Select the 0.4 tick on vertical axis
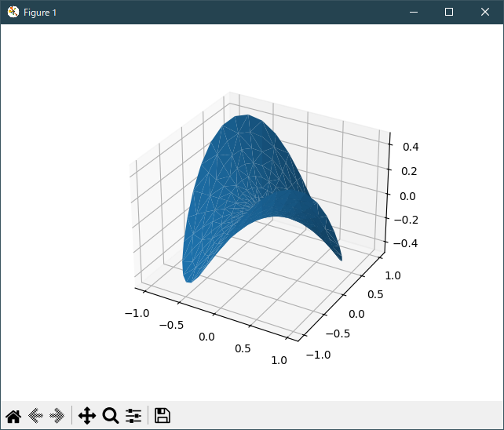Screen dimensions: 504x430 pyautogui.click(x=411, y=147)
